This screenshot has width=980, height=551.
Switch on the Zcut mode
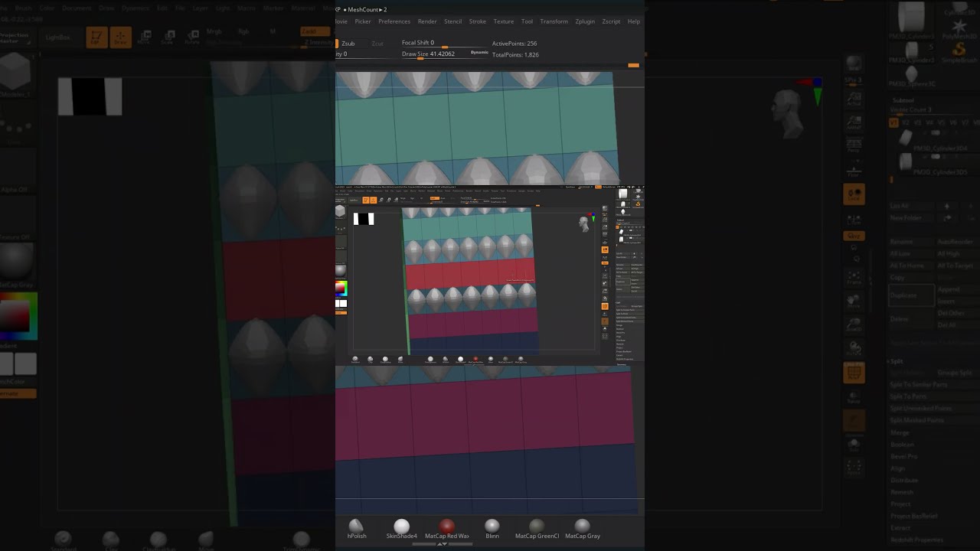pyautogui.click(x=377, y=44)
